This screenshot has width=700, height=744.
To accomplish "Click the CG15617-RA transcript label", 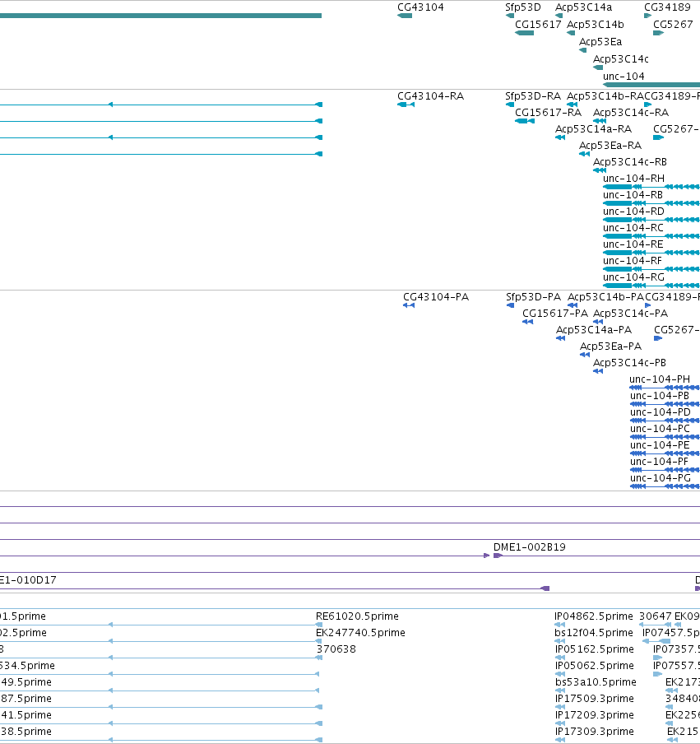I will (x=548, y=113).
